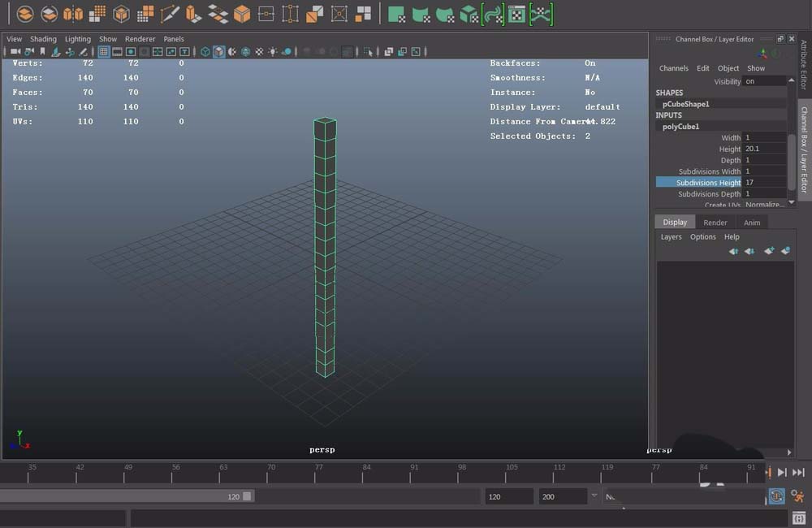Image resolution: width=812 pixels, height=528 pixels.
Task: Click Create Empty Layer icon in layer editor
Action: pyautogui.click(x=769, y=251)
